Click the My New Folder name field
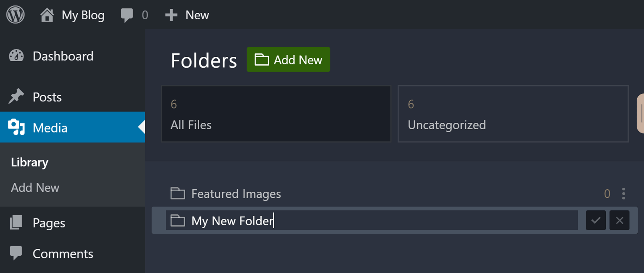Viewport: 644px width, 273px height. tap(372, 220)
